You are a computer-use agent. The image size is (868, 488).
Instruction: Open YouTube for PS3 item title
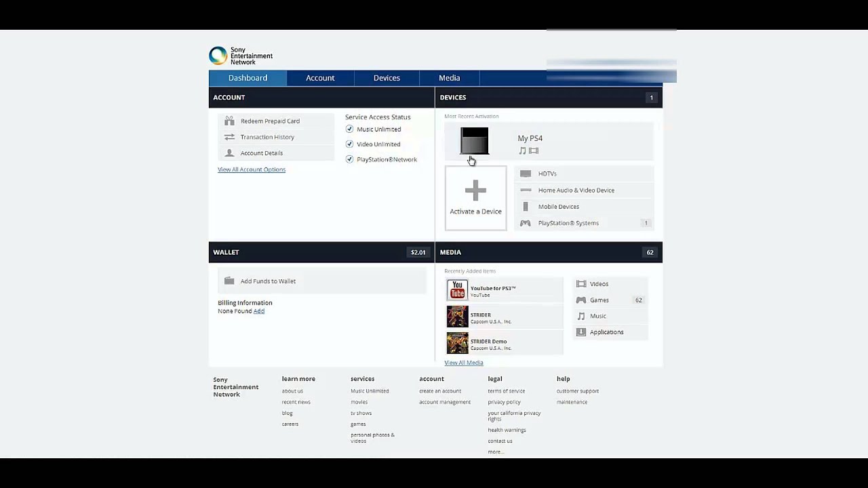[x=493, y=288]
